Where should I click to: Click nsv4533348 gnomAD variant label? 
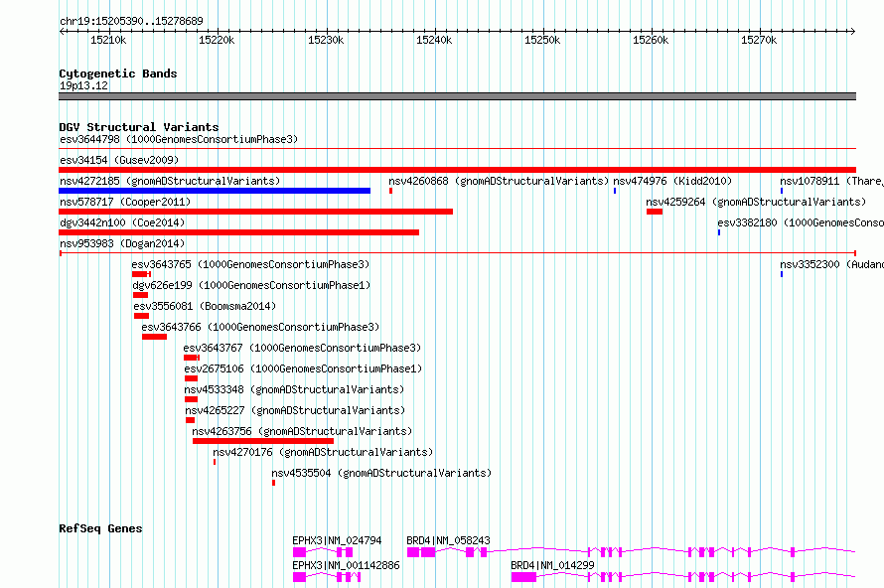(x=294, y=389)
